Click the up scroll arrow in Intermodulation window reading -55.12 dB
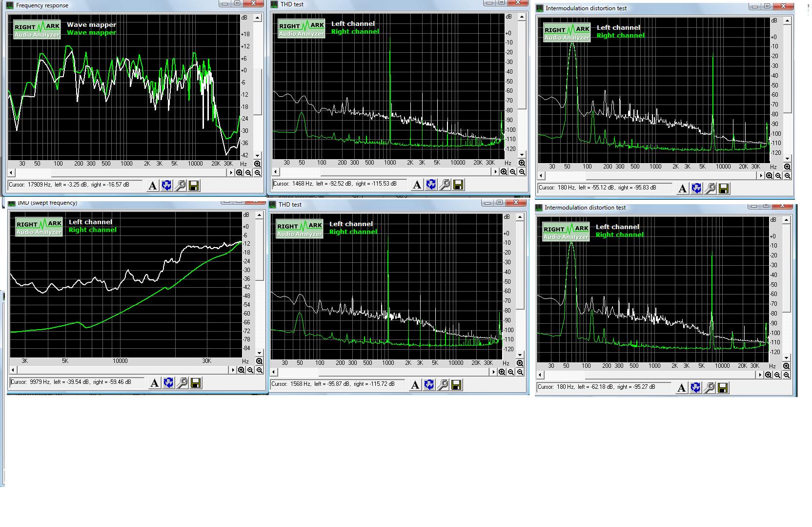The height and width of the screenshot is (527, 812). pyautogui.click(x=787, y=21)
